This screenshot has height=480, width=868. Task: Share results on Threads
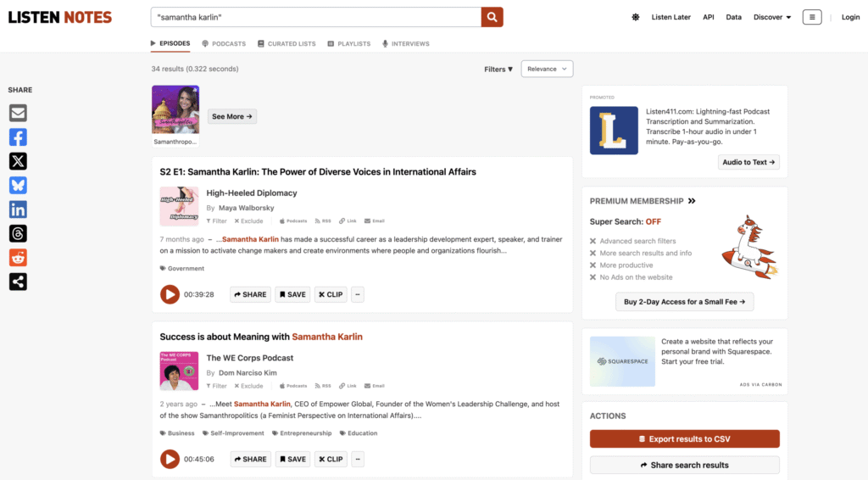(x=18, y=234)
